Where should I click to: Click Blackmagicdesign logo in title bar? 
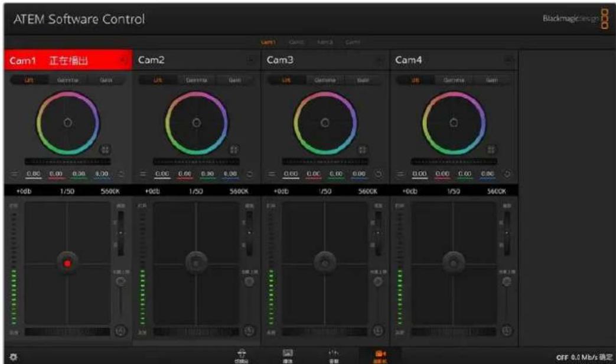pyautogui.click(x=575, y=18)
